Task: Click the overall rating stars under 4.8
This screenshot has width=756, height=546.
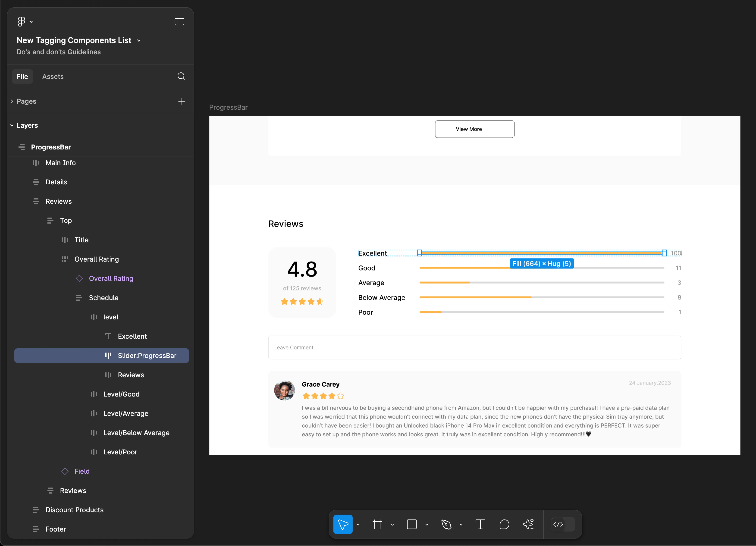Action: pos(302,302)
